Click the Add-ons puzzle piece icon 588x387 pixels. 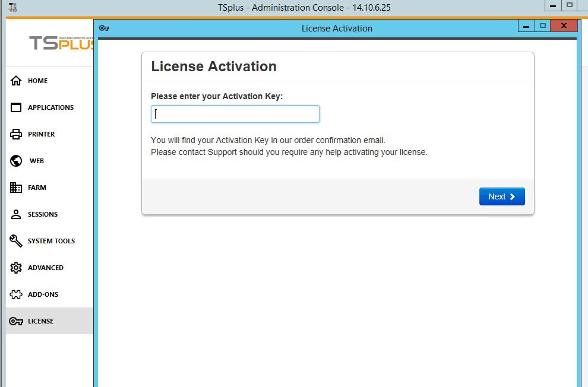point(16,294)
